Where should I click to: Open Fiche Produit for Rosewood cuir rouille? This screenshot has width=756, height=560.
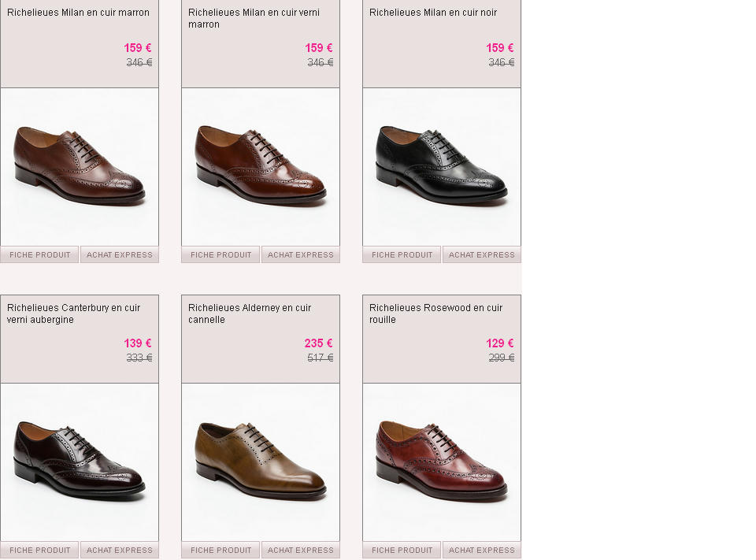pos(402,550)
